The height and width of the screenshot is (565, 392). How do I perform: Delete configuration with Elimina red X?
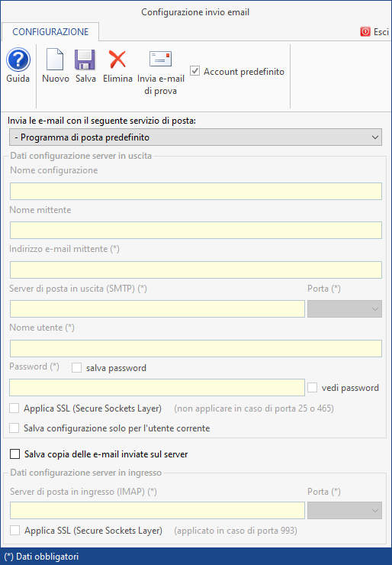117,60
